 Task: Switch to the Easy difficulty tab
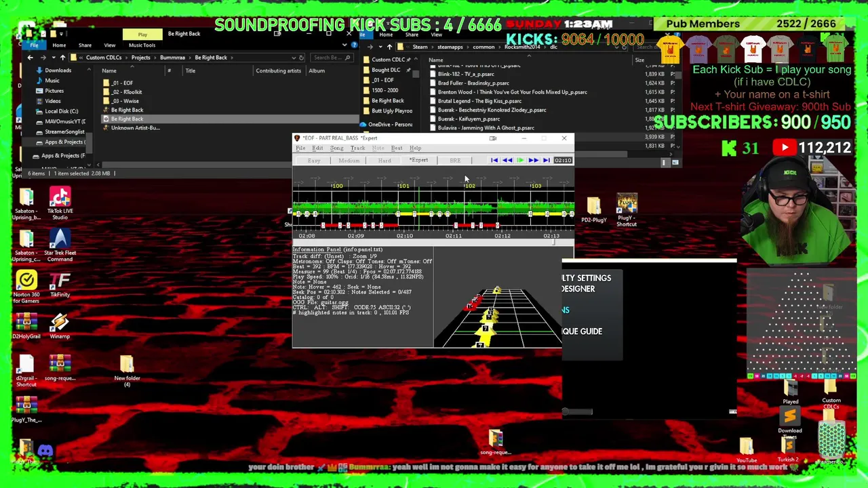coord(314,161)
